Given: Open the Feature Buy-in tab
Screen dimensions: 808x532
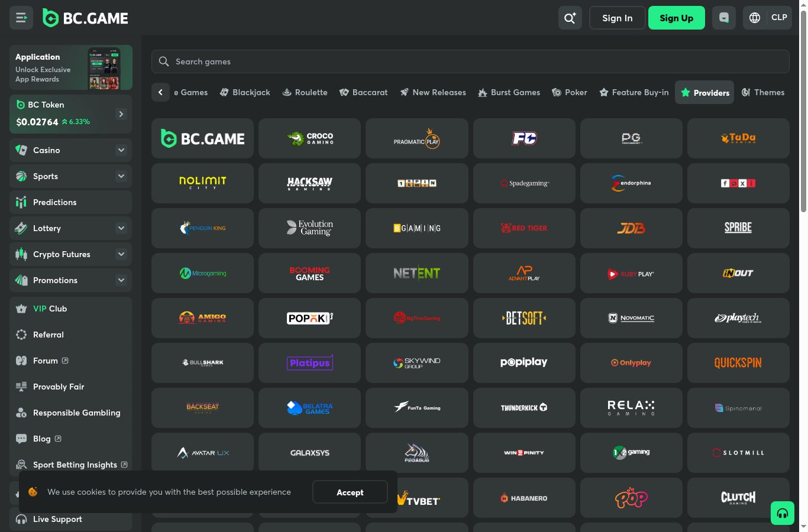Looking at the screenshot, I should click(x=634, y=92).
